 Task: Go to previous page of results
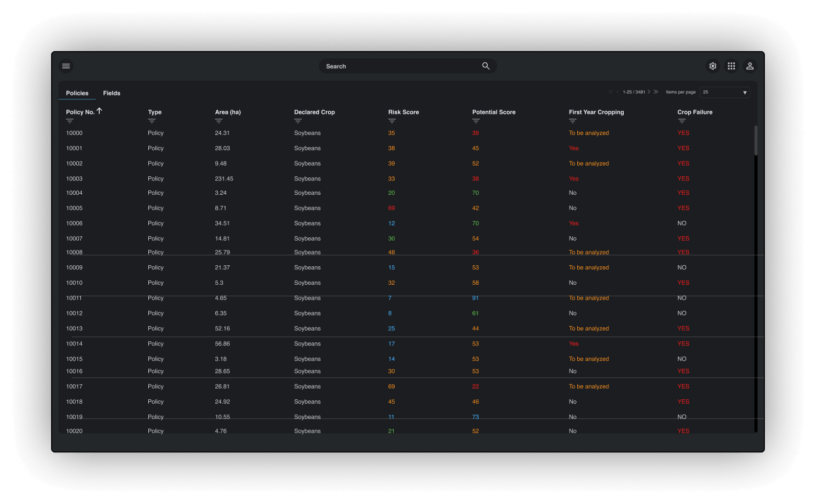617,92
